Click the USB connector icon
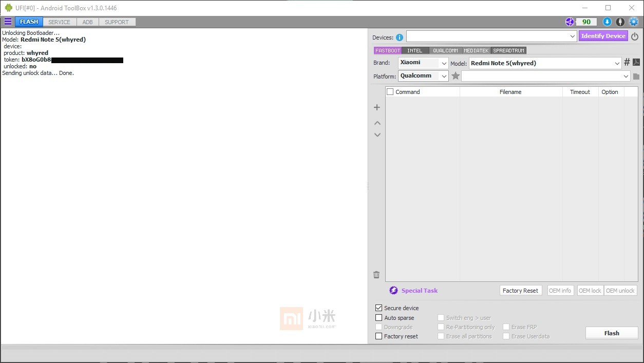Screen dimensions: 644x363 click(x=620, y=22)
